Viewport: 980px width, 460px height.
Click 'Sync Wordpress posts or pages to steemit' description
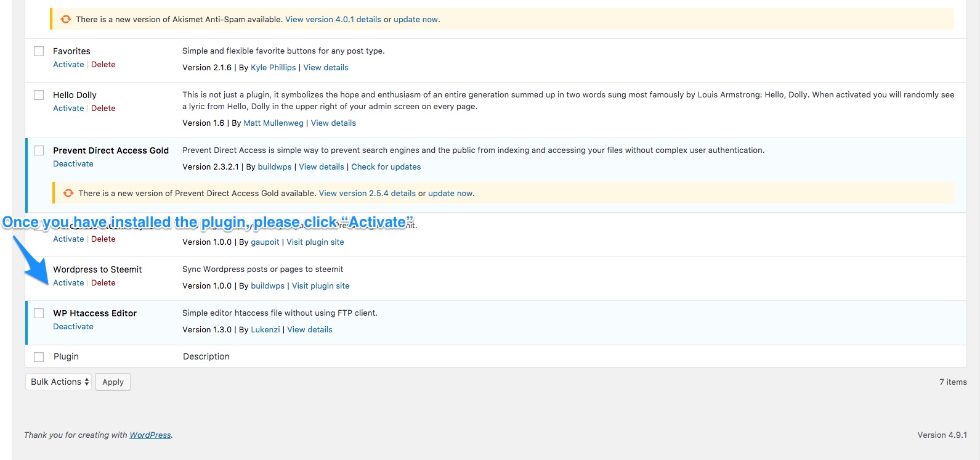pos(262,269)
